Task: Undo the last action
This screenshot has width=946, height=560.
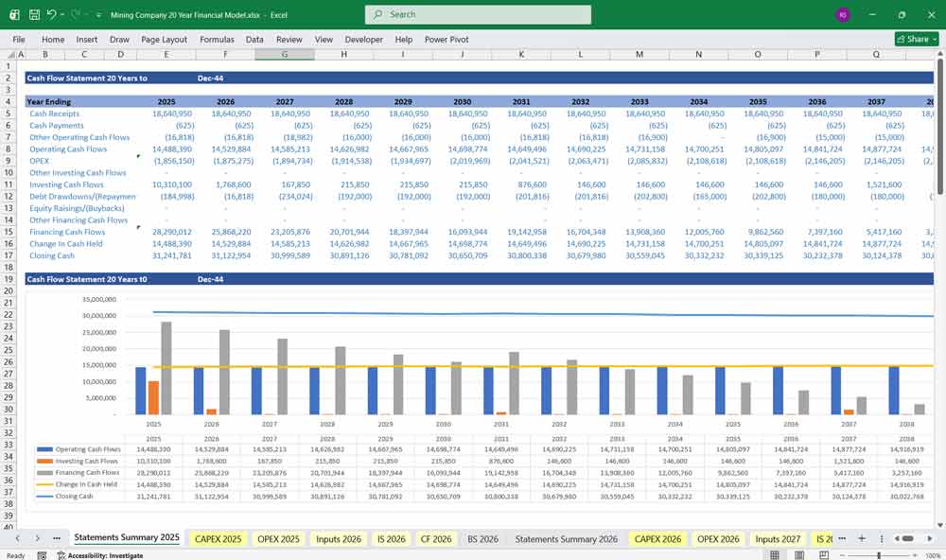Action: 51,15
